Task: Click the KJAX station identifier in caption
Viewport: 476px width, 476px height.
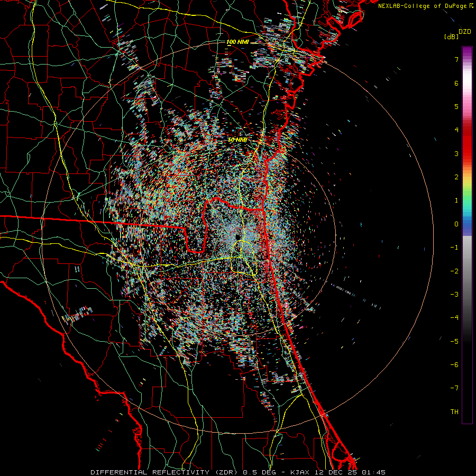Action: tap(300, 472)
